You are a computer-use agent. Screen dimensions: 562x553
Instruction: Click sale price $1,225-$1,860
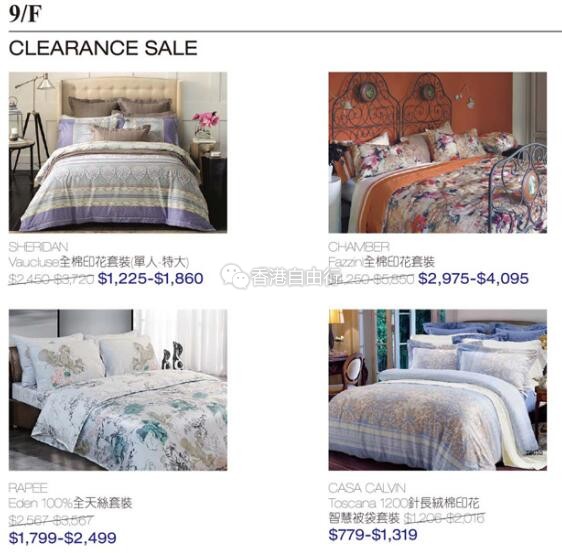tap(151, 278)
